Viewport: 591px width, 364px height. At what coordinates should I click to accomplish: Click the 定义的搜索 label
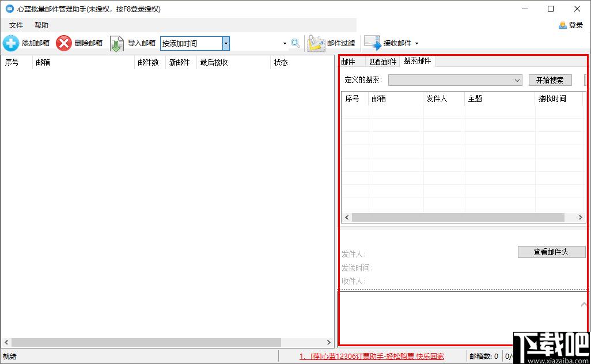point(363,80)
